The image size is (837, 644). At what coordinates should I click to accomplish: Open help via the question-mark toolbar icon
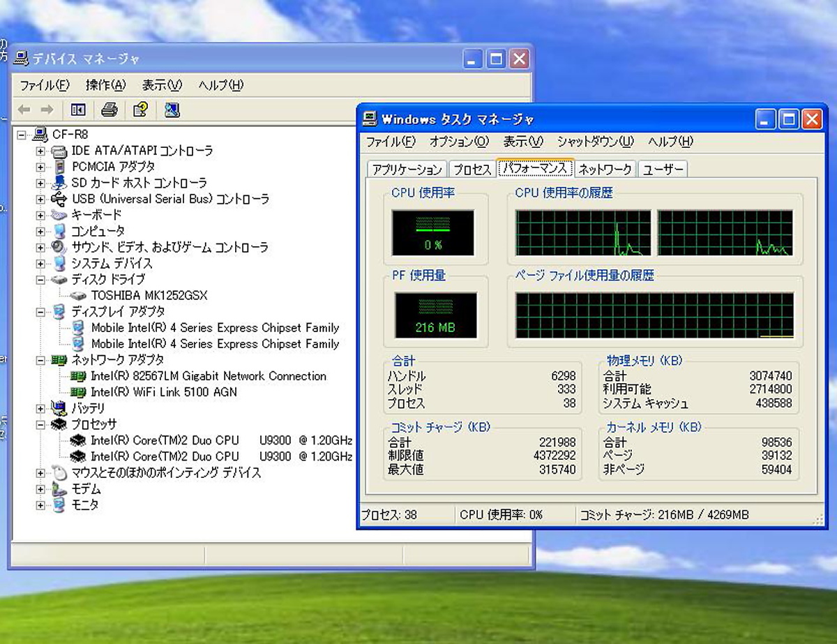[x=141, y=110]
